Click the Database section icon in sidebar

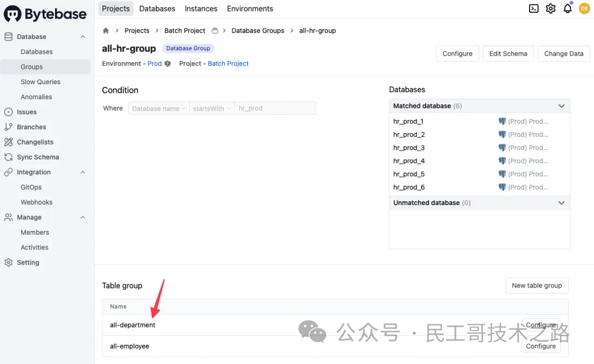coord(8,37)
